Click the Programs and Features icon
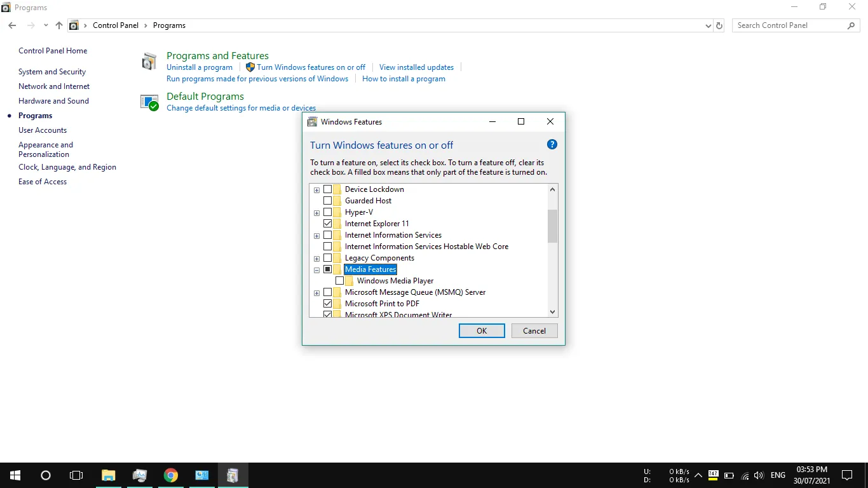 (x=149, y=62)
